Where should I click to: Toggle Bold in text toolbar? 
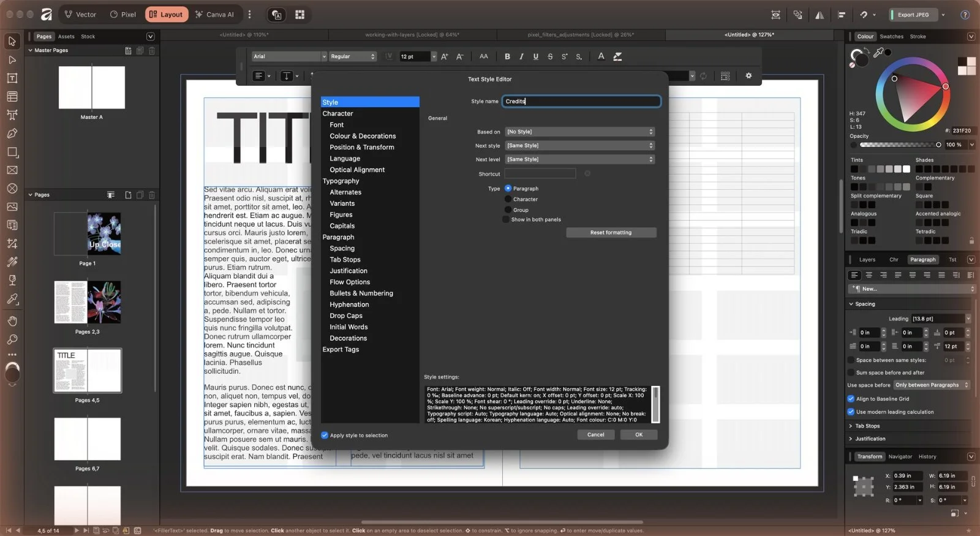[507, 56]
